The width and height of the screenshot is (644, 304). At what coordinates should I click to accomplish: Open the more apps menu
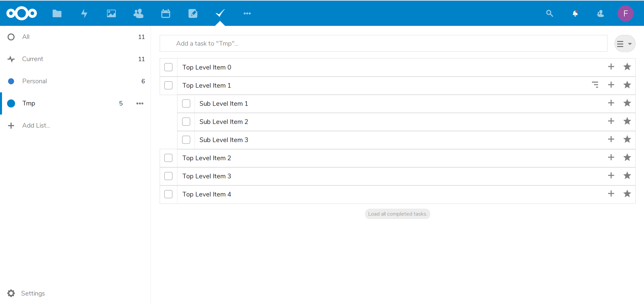(247, 13)
